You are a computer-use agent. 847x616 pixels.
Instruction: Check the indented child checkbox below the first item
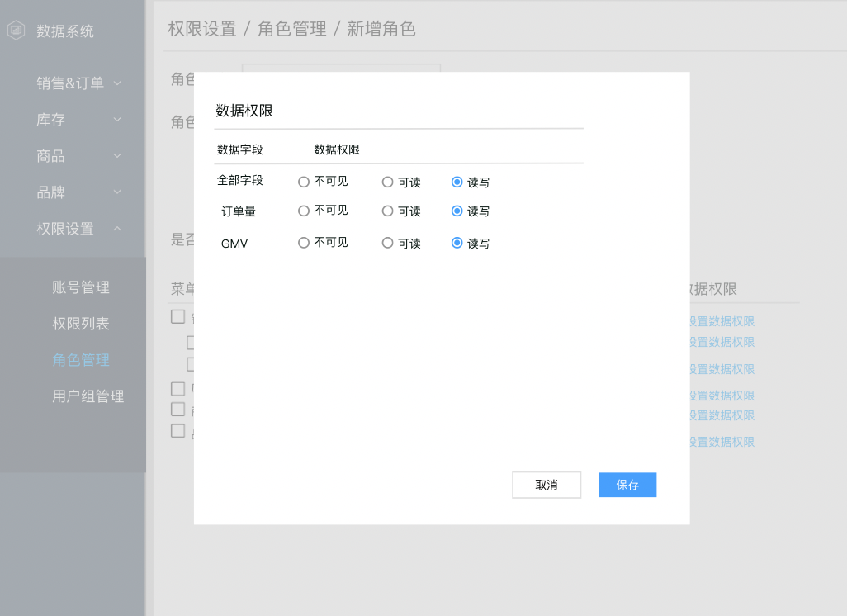[x=192, y=342]
